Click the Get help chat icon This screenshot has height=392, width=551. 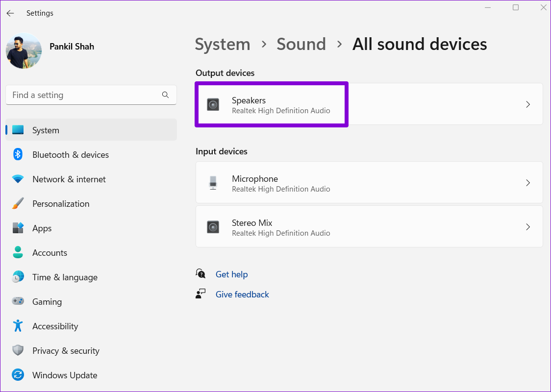200,273
